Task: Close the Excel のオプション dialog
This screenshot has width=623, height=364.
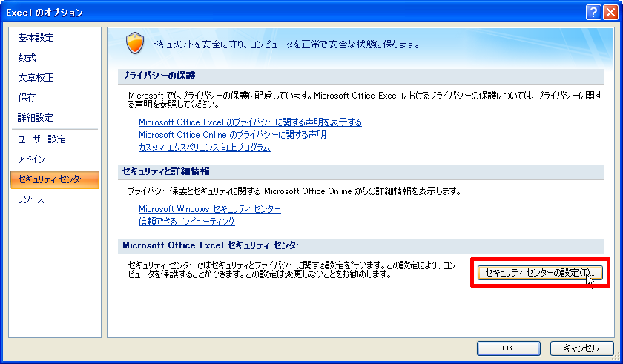Action: point(610,13)
